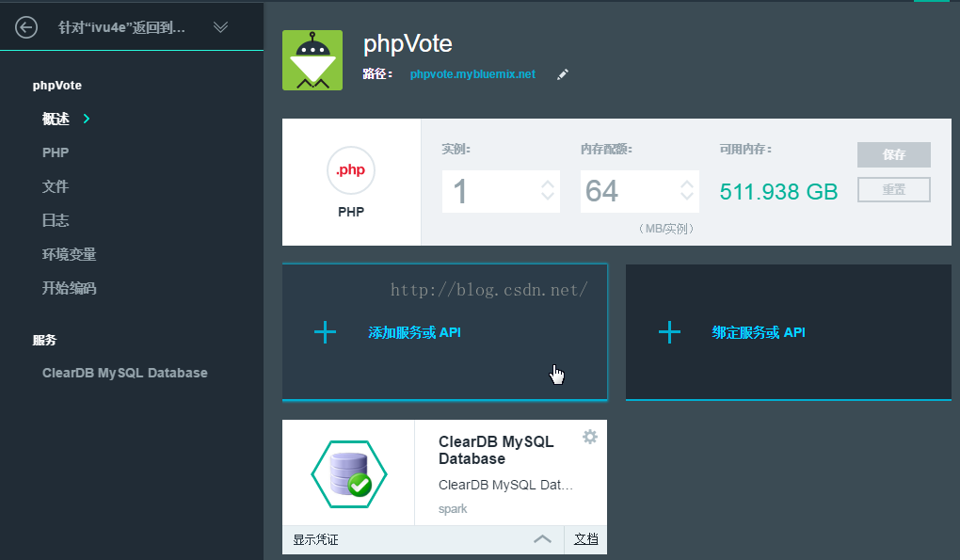
Task: Click the phpVote title in the header
Action: point(408,44)
